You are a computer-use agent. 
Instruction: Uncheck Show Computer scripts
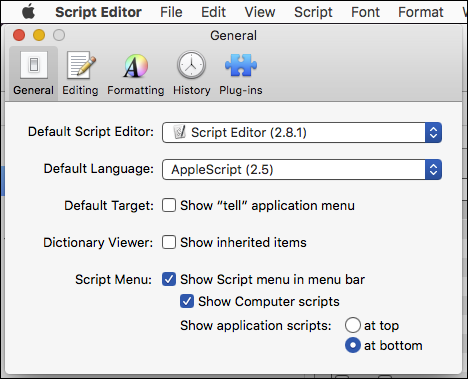pos(187,301)
